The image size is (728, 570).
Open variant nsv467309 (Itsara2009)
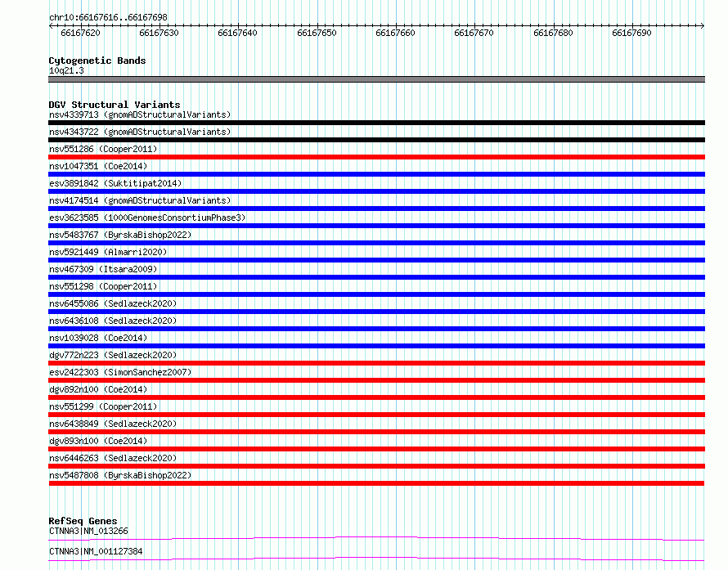click(x=103, y=269)
